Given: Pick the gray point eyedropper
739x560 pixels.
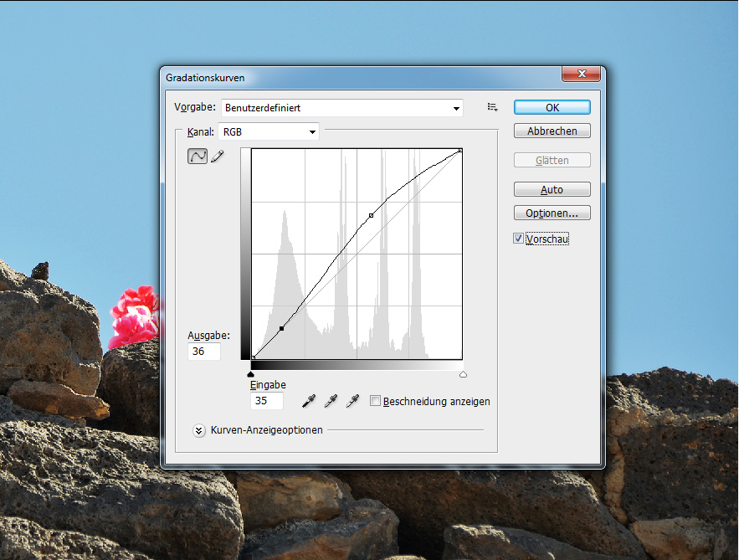Looking at the screenshot, I should click(331, 401).
